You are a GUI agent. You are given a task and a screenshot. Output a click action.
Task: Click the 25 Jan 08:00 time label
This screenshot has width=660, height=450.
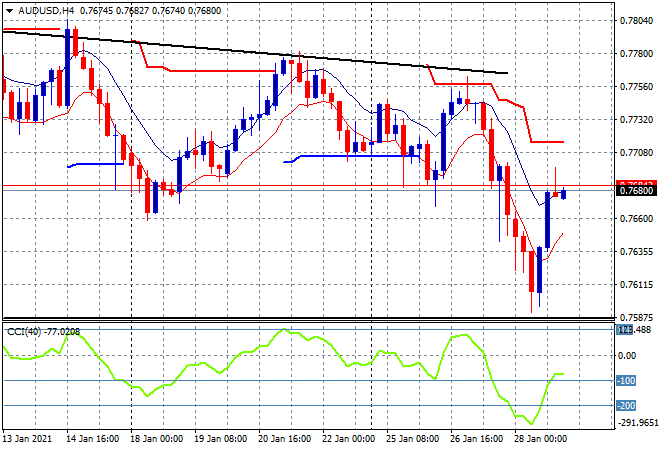412,439
